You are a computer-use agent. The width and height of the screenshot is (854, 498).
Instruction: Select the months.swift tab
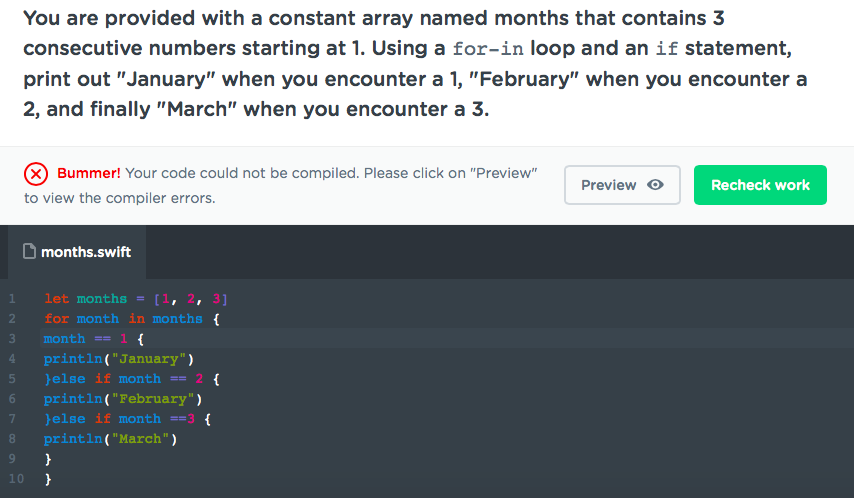[77, 252]
